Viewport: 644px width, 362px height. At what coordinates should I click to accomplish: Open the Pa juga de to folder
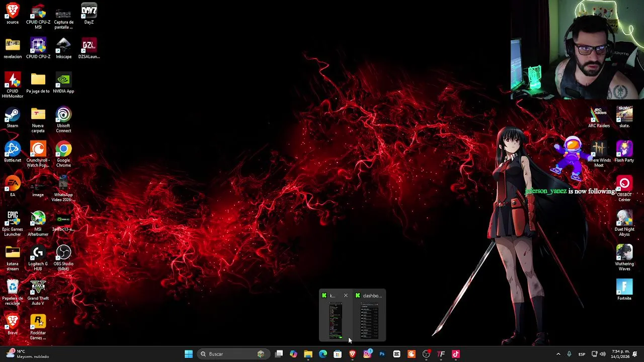tap(38, 83)
